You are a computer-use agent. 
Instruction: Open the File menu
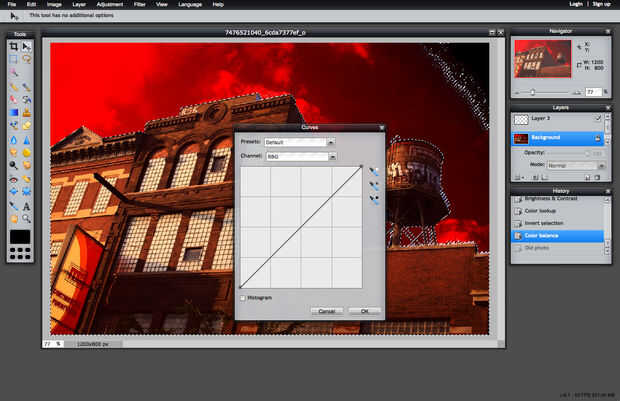12,4
